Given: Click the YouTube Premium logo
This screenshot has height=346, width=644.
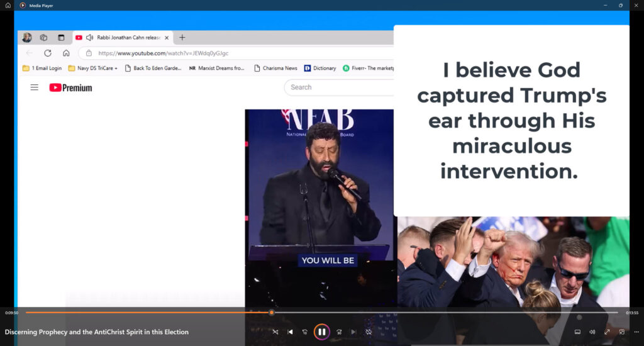Looking at the screenshot, I should pos(70,87).
